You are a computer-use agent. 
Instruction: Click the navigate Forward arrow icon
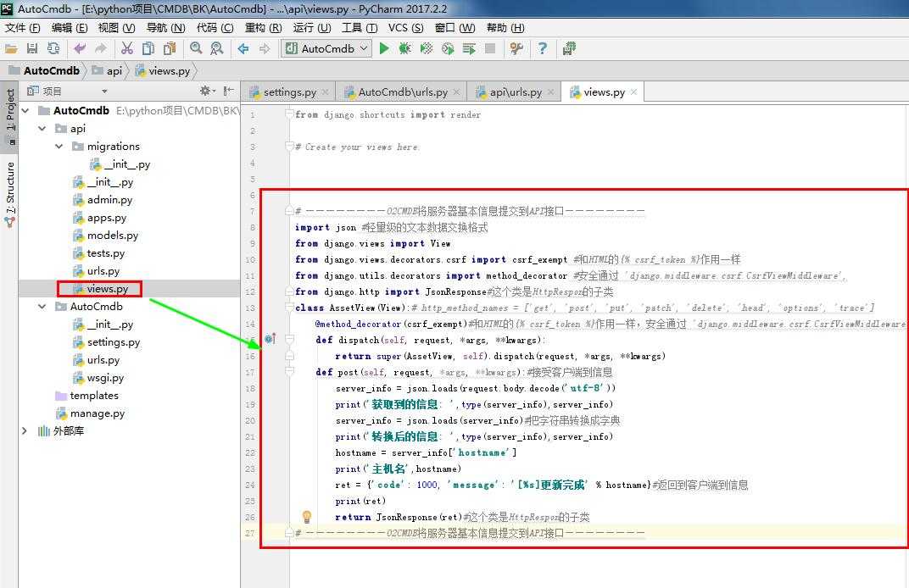265,49
